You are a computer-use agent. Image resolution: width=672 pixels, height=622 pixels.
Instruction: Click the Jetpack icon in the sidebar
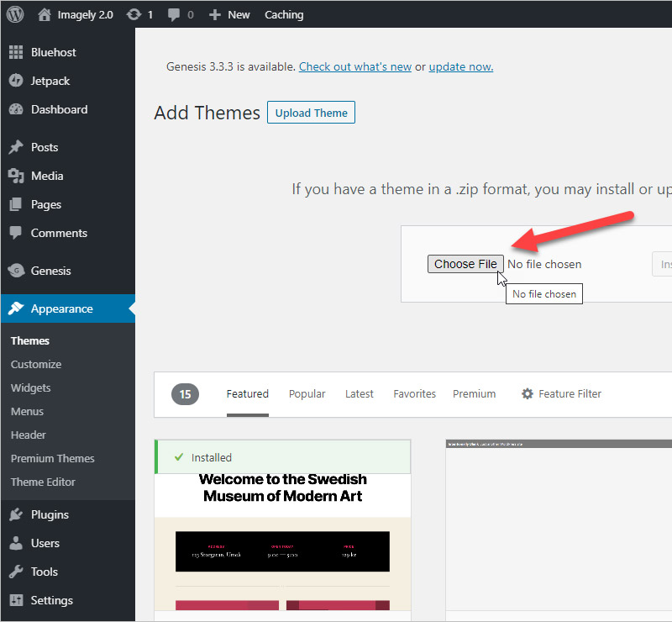point(16,81)
